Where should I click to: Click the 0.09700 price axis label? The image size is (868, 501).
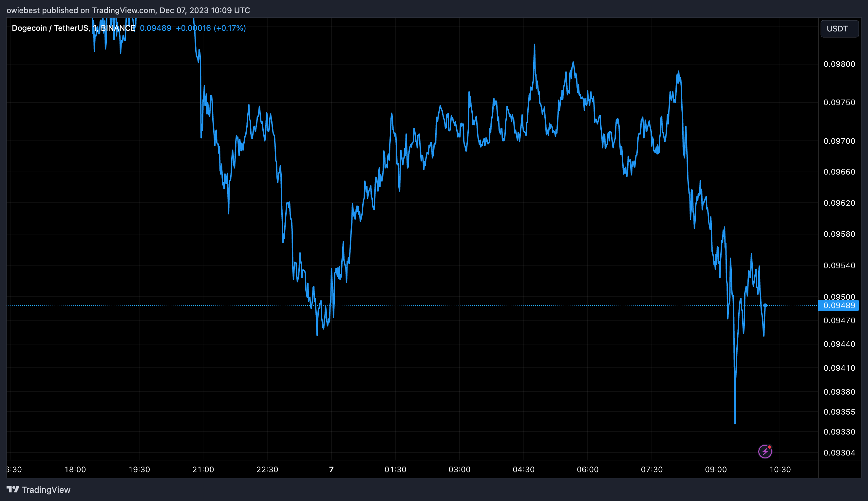point(839,141)
